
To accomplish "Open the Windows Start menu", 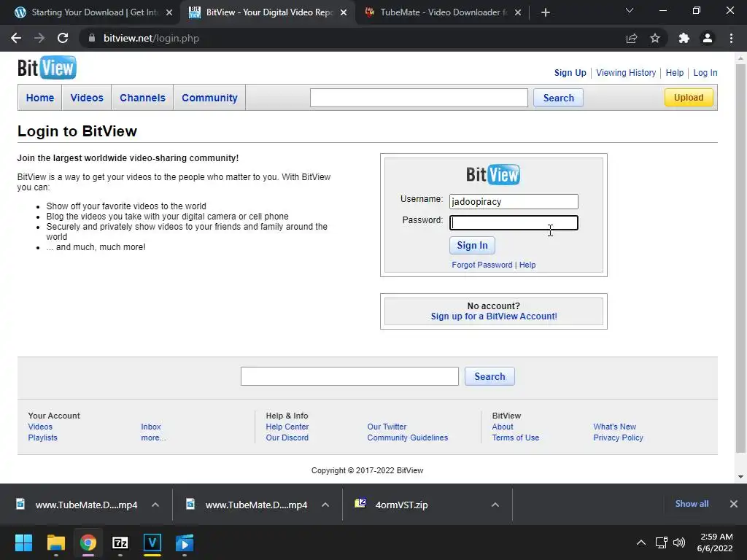I will (x=23, y=542).
